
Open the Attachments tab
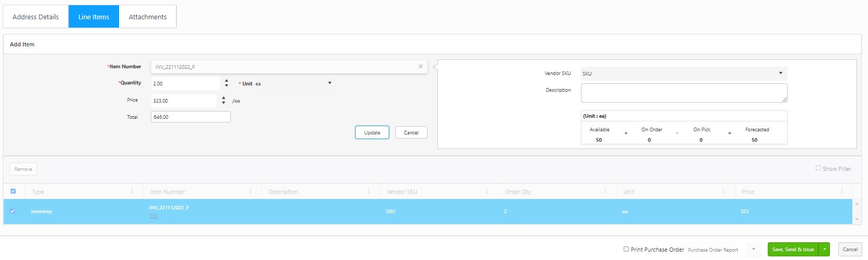[x=148, y=17]
